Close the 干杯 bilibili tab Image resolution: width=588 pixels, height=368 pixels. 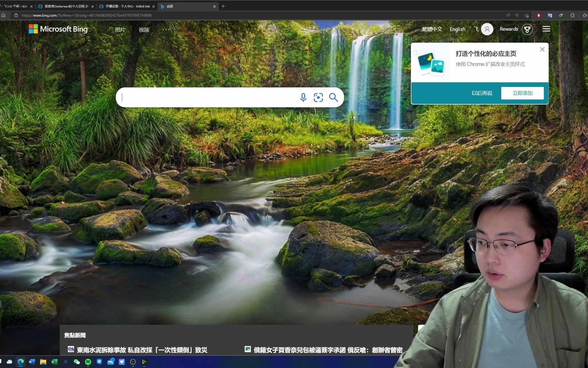[x=31, y=6]
